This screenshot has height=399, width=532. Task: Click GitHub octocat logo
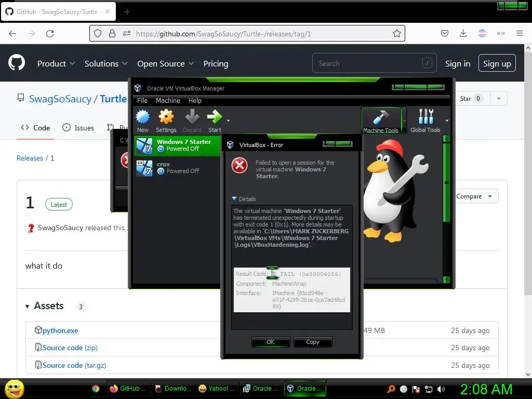[x=17, y=62]
